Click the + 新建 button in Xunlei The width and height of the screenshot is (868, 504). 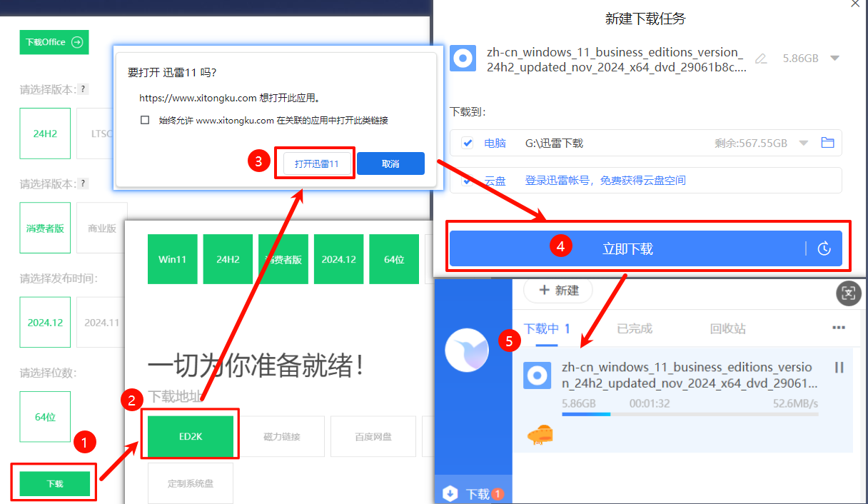558,291
